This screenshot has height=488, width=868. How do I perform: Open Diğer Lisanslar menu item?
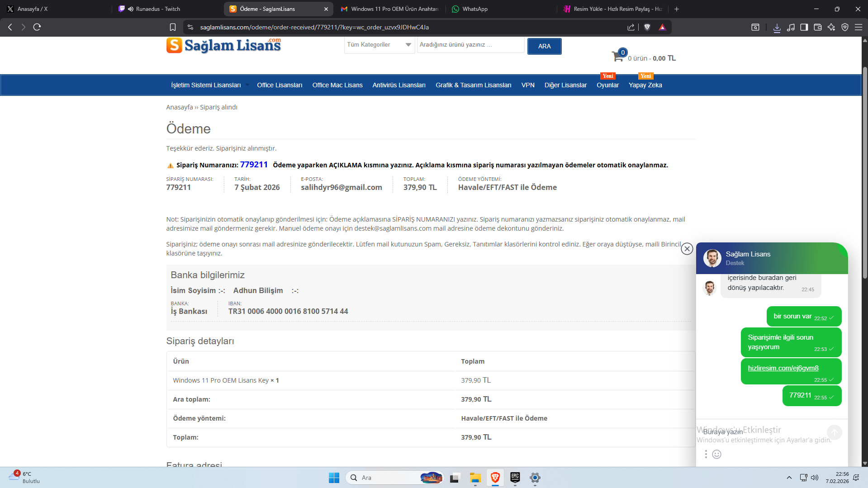coord(565,85)
